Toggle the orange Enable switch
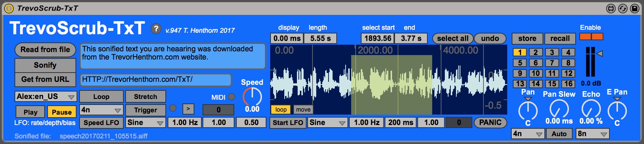 (x=591, y=36)
